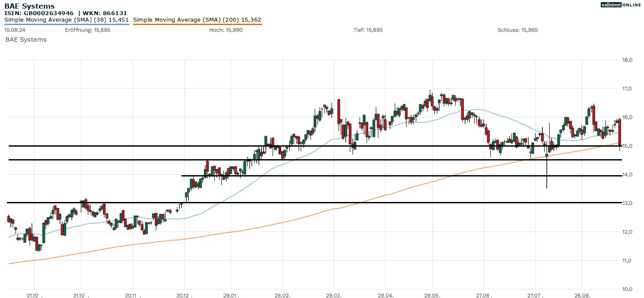Select the 28.05. date on x-axis
This screenshot has height=298, width=644.
click(433, 296)
